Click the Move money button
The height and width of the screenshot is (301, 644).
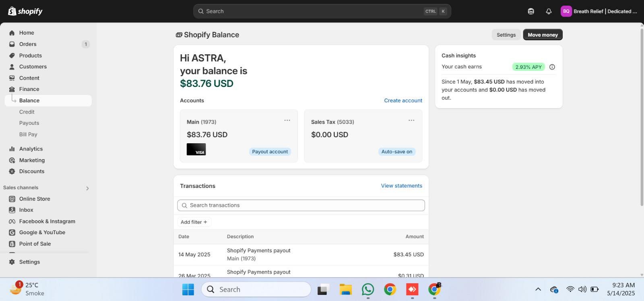point(543,35)
